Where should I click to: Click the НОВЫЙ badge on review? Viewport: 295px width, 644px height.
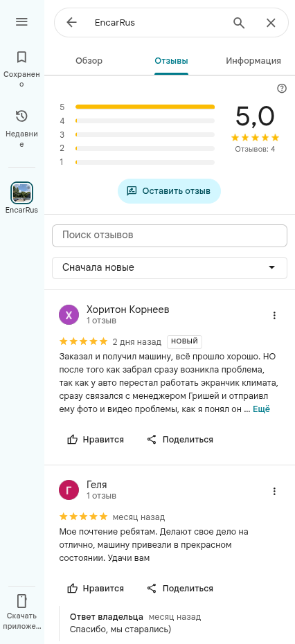[x=184, y=341]
